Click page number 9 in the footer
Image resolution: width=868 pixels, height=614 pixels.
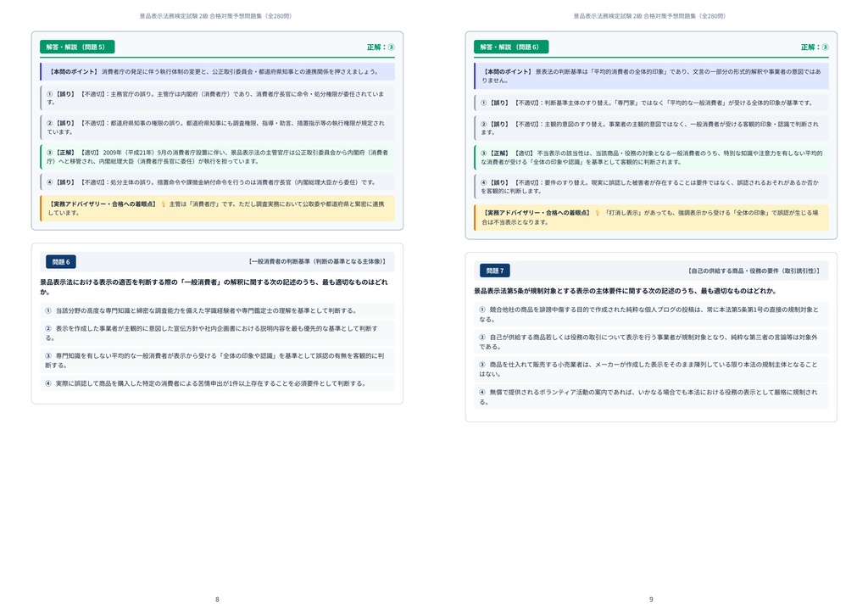651,599
